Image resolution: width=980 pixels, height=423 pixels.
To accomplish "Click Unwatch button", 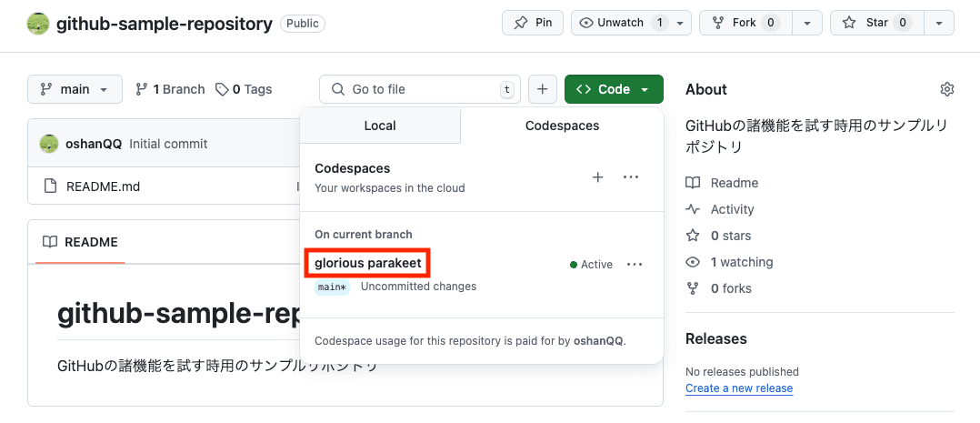I will pyautogui.click(x=631, y=23).
